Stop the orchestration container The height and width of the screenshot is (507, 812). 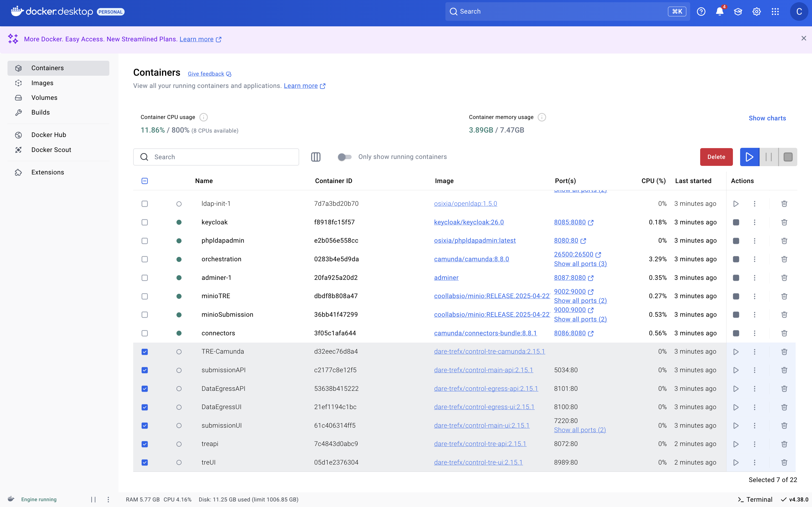pos(736,259)
